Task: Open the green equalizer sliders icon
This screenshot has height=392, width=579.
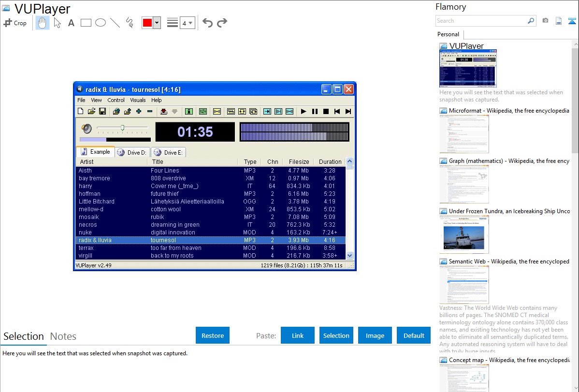Action: pos(203,111)
